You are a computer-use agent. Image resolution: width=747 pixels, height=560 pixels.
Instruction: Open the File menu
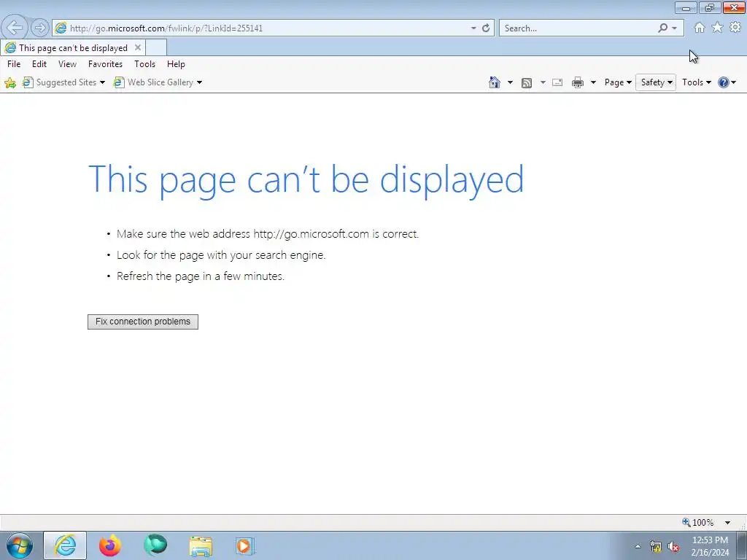coord(14,64)
